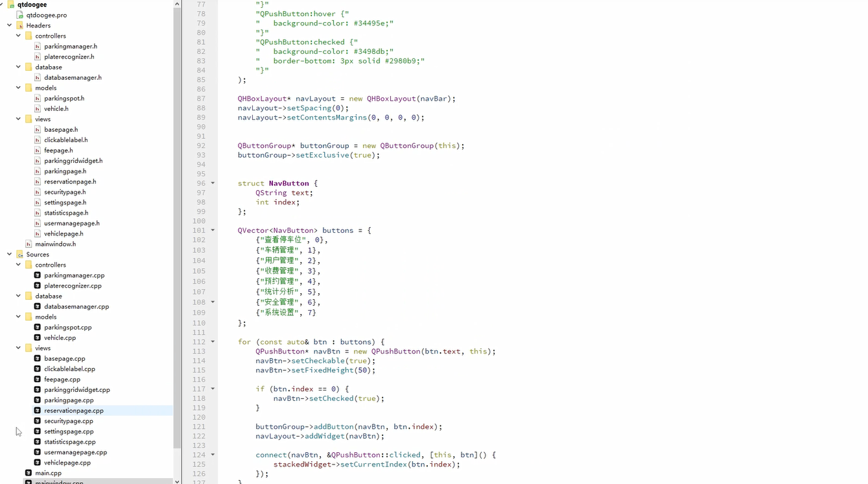This screenshot has width=868, height=484.
Task: Fold the connect lambda at line 124
Action: click(x=213, y=455)
